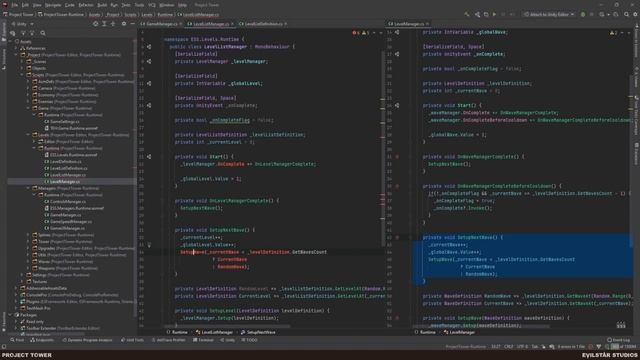
Task: Click inside the highlighted SetupNextWave method in right editor
Action: tap(522, 259)
